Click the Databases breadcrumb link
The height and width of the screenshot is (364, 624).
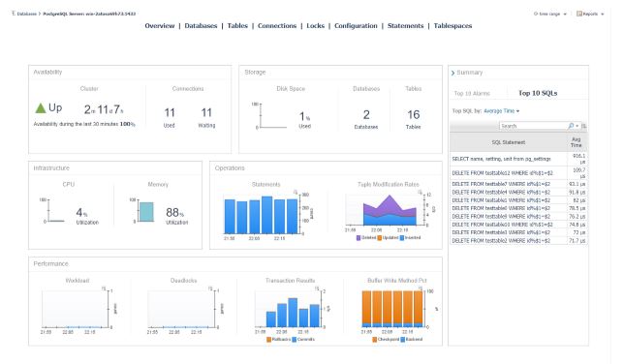pyautogui.click(x=27, y=14)
